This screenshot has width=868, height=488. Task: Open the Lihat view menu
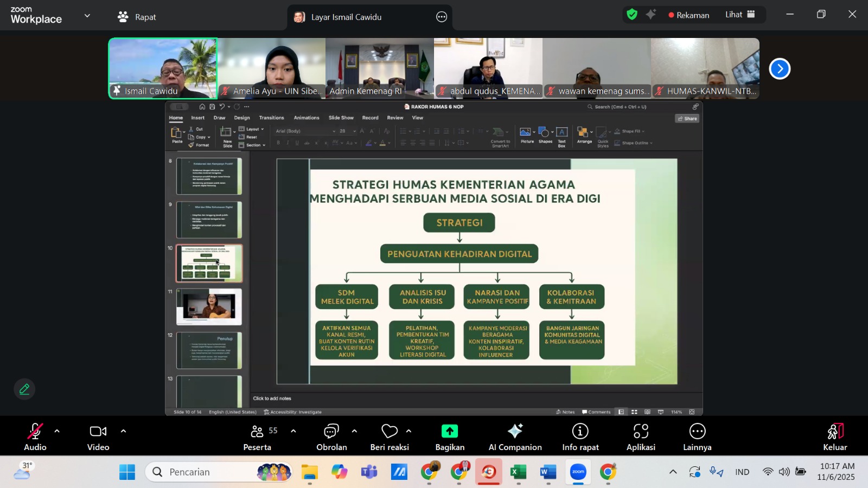(x=740, y=15)
